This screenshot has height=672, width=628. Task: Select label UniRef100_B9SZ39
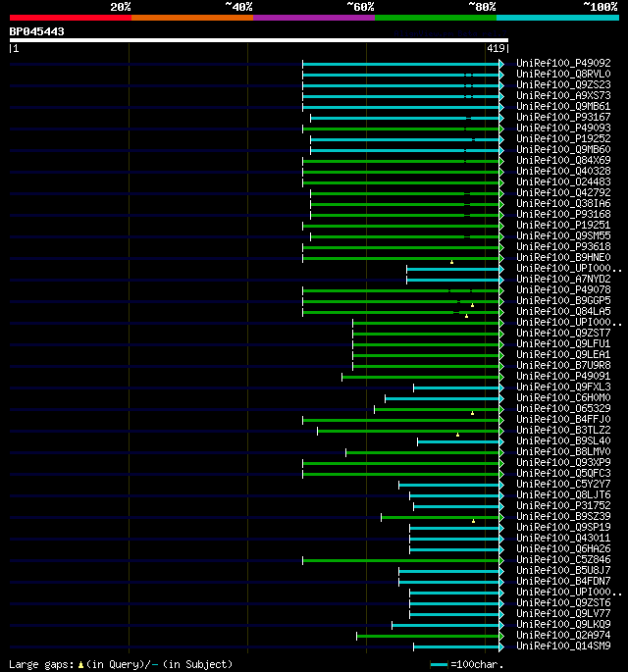click(x=563, y=516)
